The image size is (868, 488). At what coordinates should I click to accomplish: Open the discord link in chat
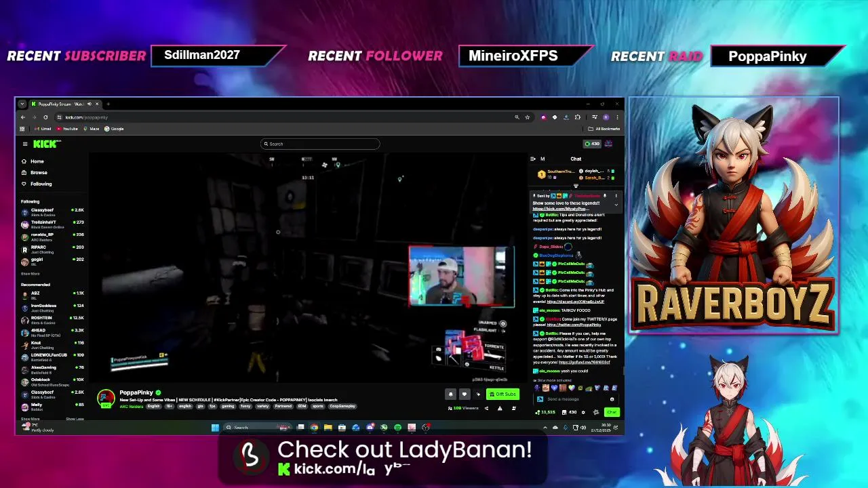[576, 302]
